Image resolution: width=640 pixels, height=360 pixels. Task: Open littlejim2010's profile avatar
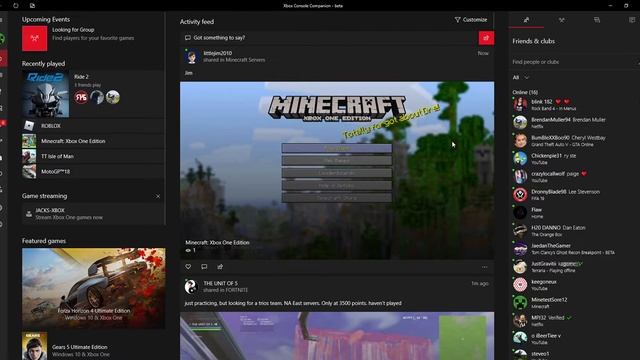click(x=191, y=57)
